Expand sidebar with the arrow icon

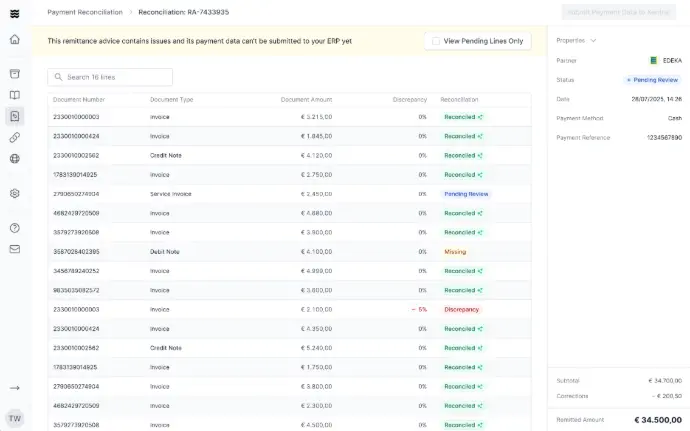15,388
